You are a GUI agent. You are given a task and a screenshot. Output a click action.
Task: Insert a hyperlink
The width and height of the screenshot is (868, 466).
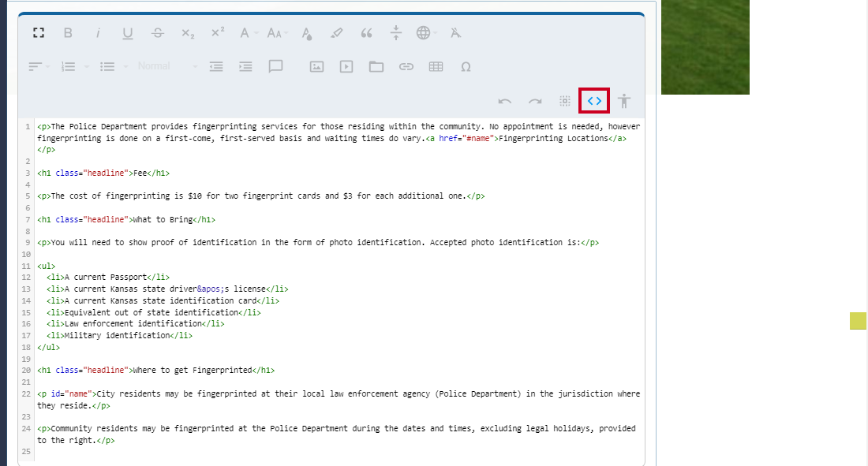[x=406, y=67]
